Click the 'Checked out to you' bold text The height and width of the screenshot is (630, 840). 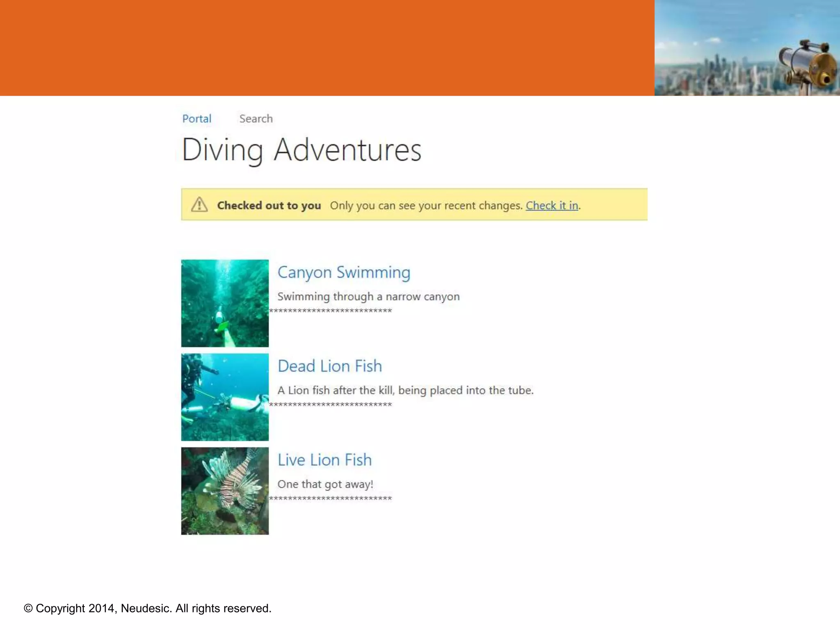point(269,205)
